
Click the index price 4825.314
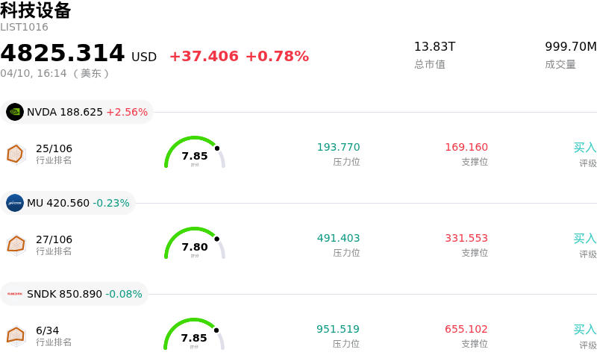[x=63, y=54]
